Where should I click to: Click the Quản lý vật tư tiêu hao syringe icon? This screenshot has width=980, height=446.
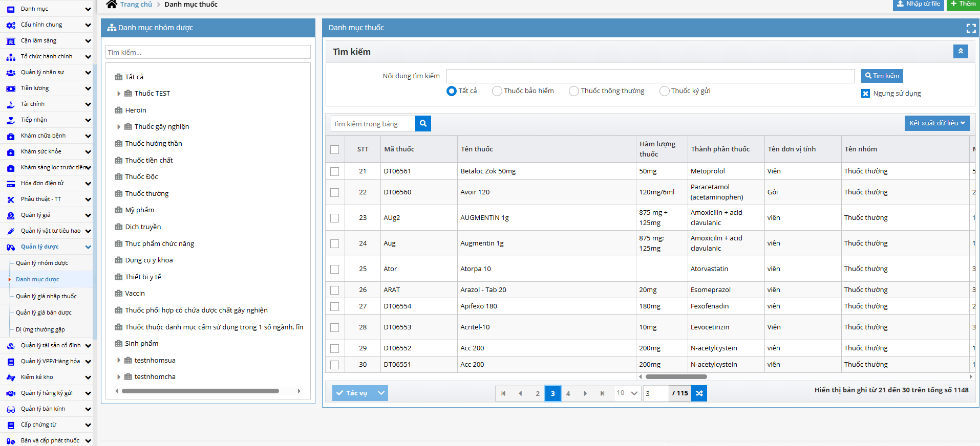[11, 231]
